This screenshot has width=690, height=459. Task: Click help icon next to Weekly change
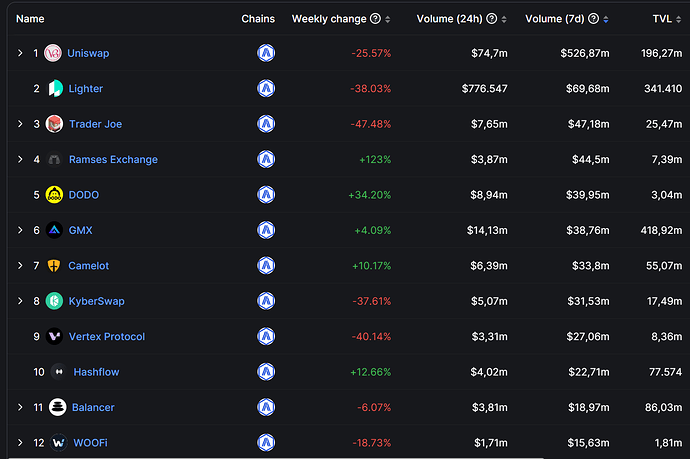pos(375,19)
